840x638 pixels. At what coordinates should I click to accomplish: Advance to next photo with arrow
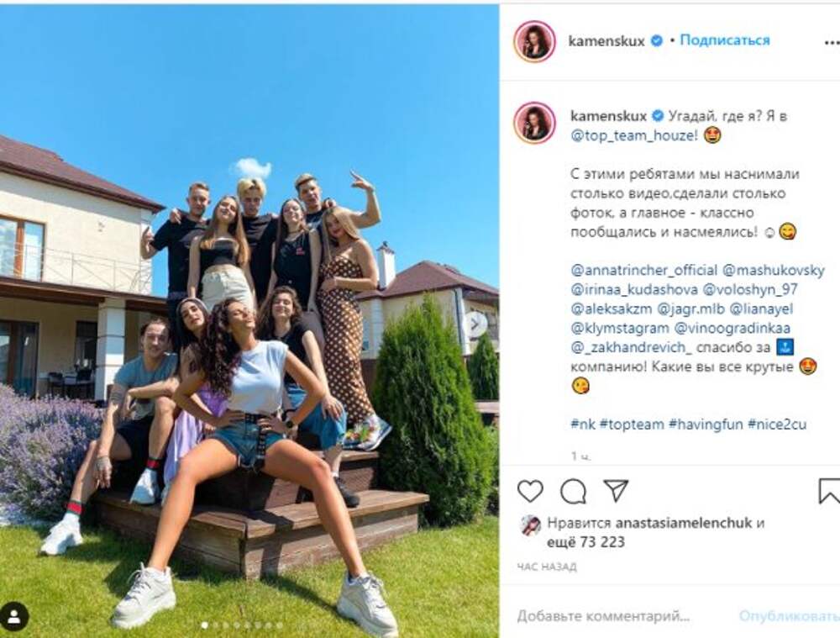(x=475, y=324)
